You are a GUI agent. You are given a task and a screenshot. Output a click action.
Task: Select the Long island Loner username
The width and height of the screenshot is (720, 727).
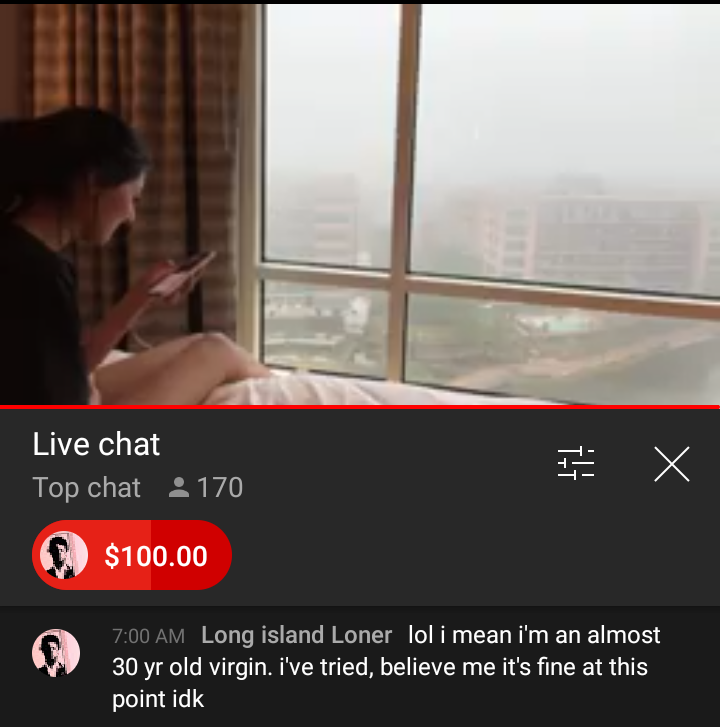click(x=297, y=635)
